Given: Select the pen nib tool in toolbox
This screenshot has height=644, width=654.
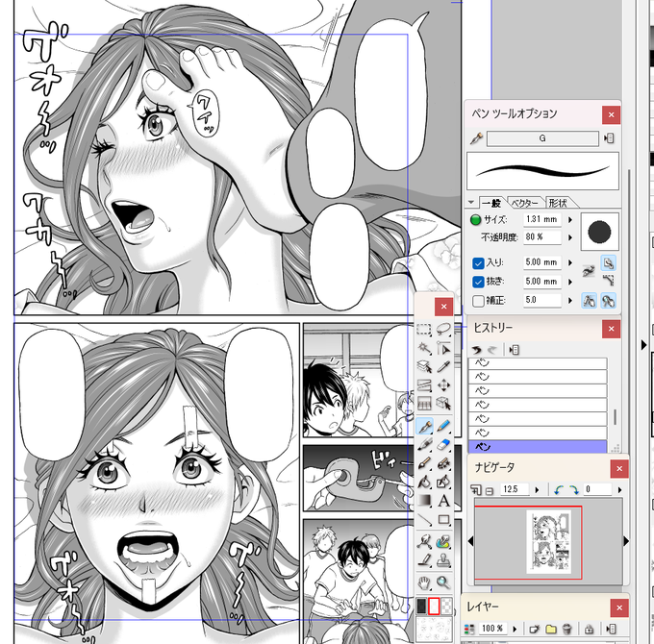Looking at the screenshot, I should point(424,427).
